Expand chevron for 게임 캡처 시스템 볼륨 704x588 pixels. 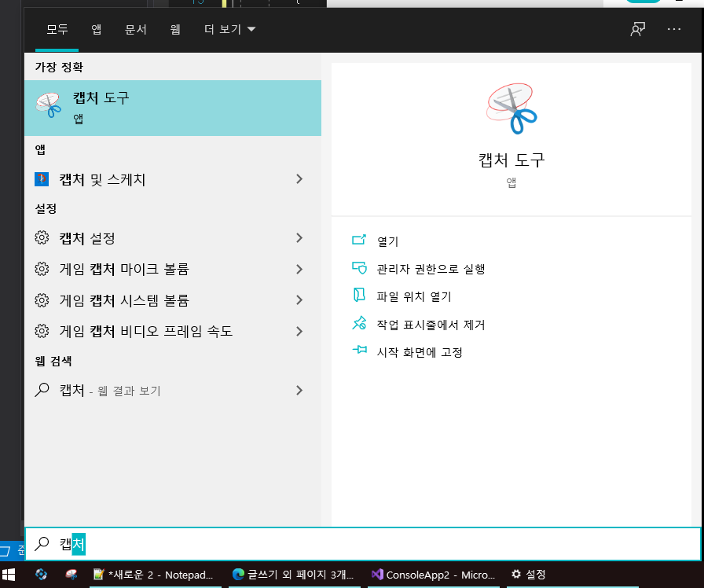click(x=299, y=300)
